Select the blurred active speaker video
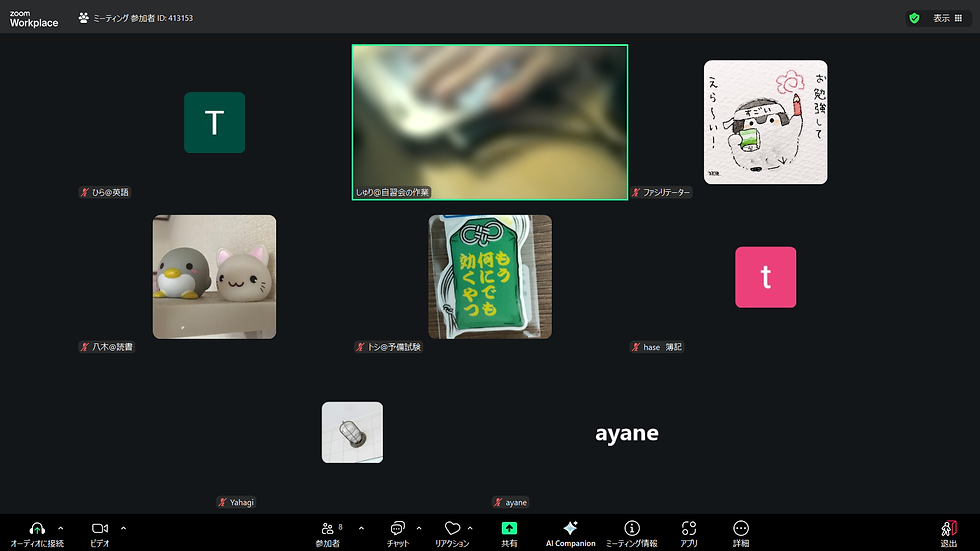The width and height of the screenshot is (980, 551). point(490,122)
